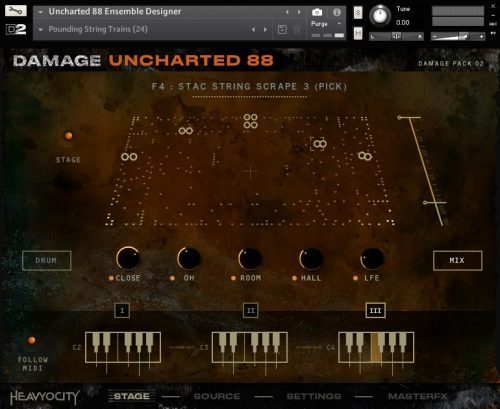The height and width of the screenshot is (409, 500).
Task: Toggle the AUX sends icon in header
Action: point(493,24)
